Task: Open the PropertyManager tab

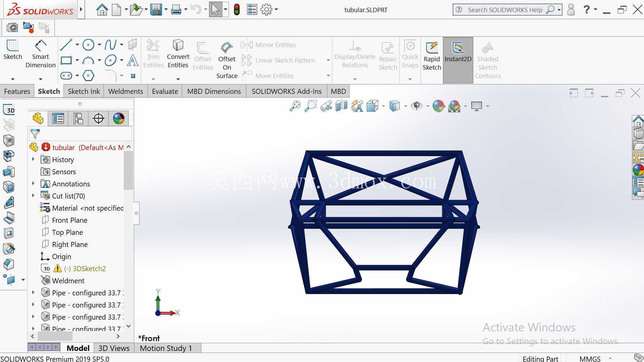Action: [58, 118]
